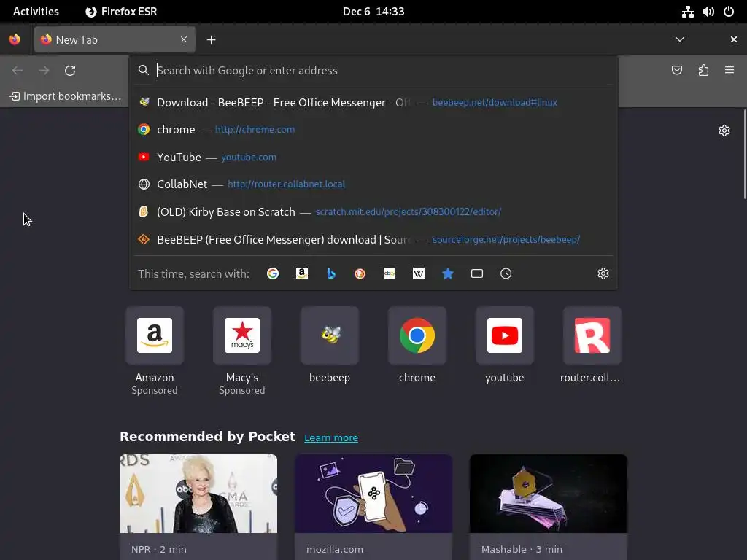Go back with the back arrow

(x=18, y=71)
